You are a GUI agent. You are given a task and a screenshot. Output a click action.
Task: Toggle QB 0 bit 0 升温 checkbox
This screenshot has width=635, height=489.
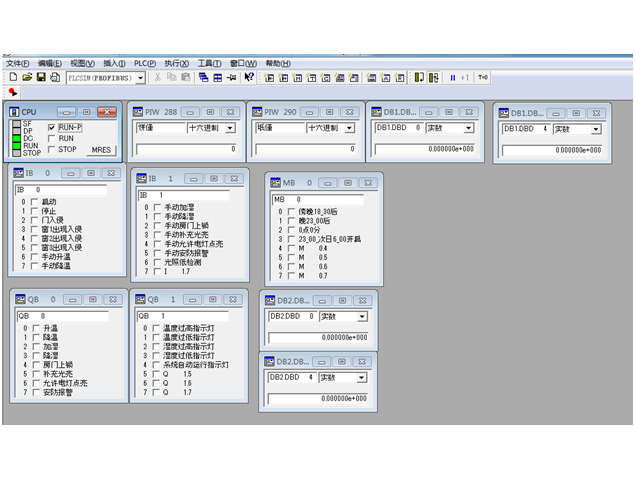pos(36,328)
